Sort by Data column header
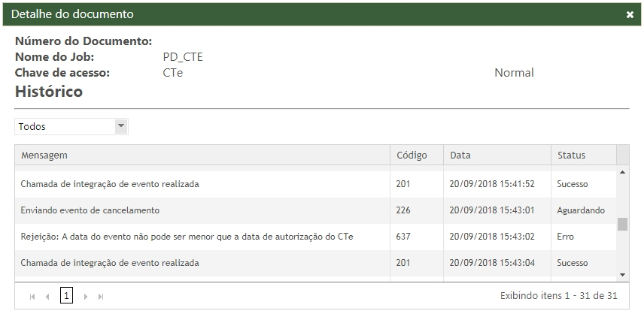644x311 pixels. (x=460, y=155)
